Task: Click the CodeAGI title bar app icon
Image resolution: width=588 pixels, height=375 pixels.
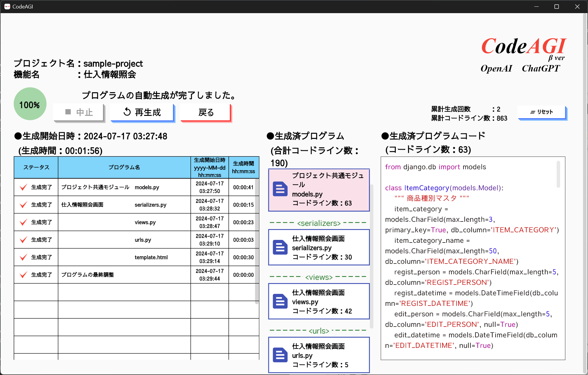Action: click(x=7, y=6)
